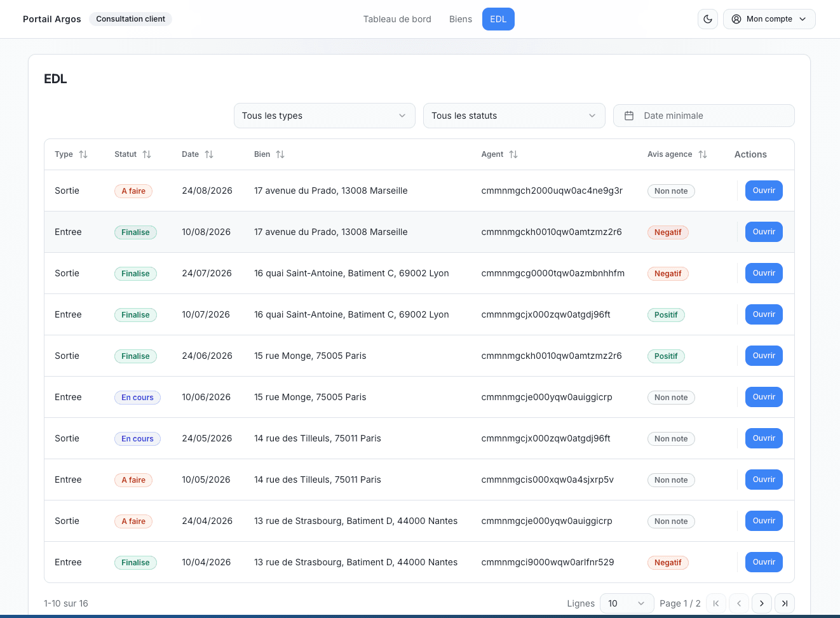Sort the table by Agent column

point(513,154)
